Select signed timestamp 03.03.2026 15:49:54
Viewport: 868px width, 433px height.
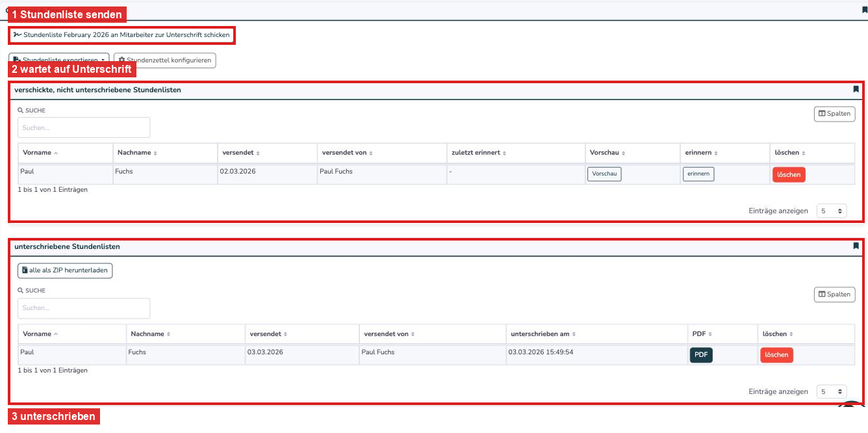(541, 352)
